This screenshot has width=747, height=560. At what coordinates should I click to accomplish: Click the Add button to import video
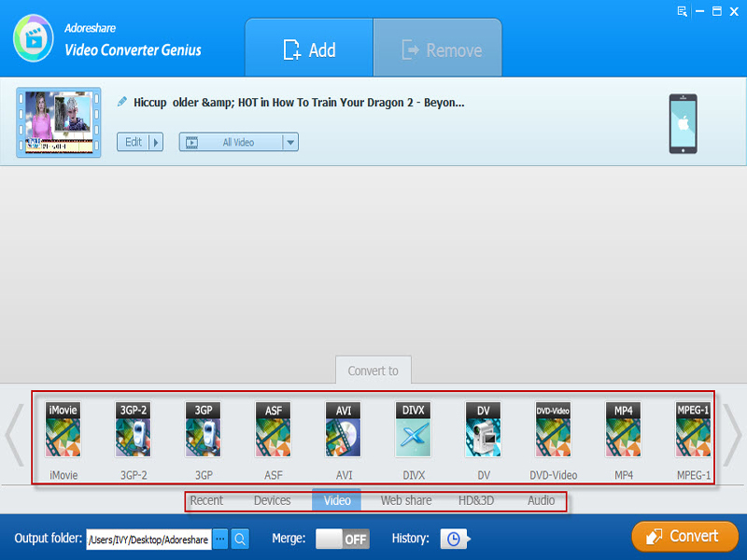coord(309,49)
